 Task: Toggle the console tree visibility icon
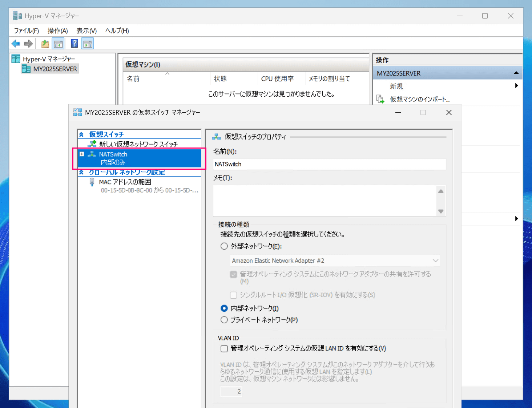click(x=58, y=43)
